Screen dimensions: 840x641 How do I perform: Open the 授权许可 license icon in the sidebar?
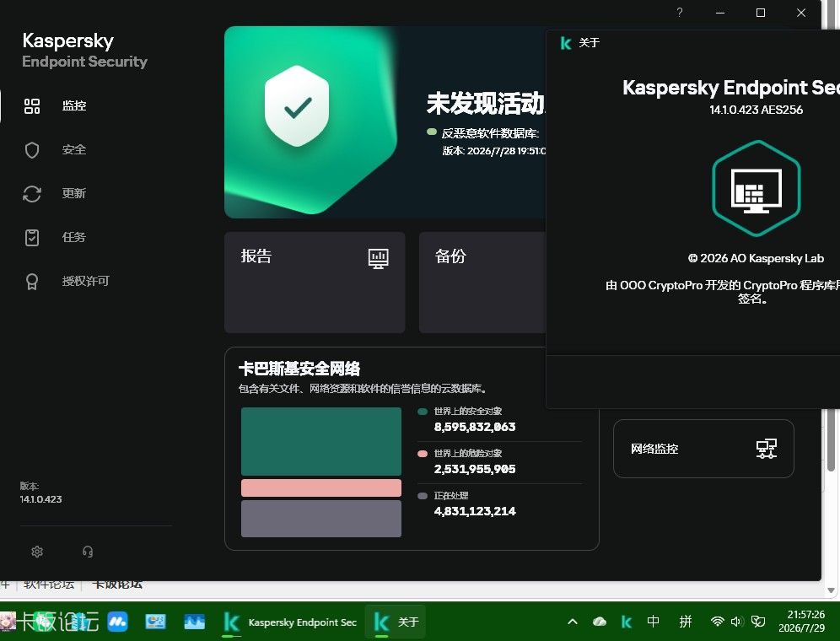pyautogui.click(x=32, y=282)
